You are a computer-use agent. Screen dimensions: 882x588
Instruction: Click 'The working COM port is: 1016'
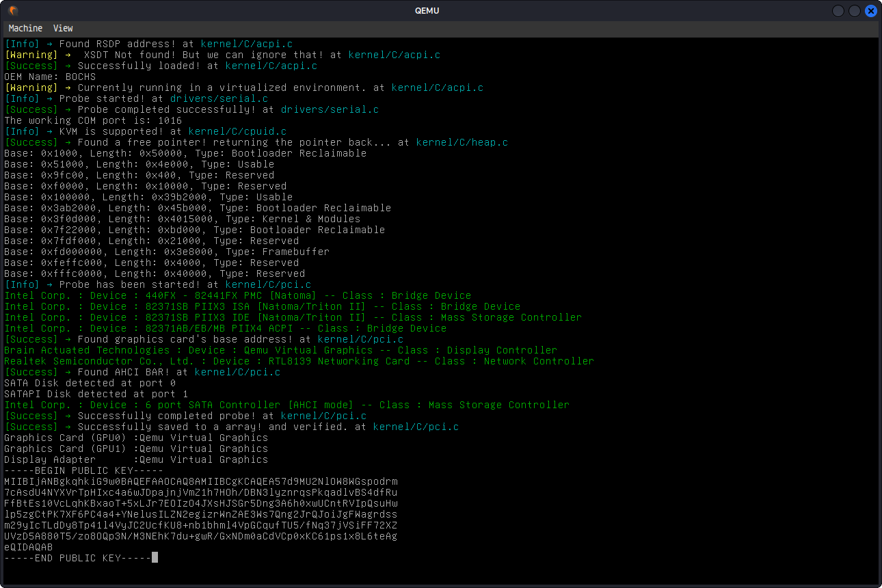[x=93, y=120]
